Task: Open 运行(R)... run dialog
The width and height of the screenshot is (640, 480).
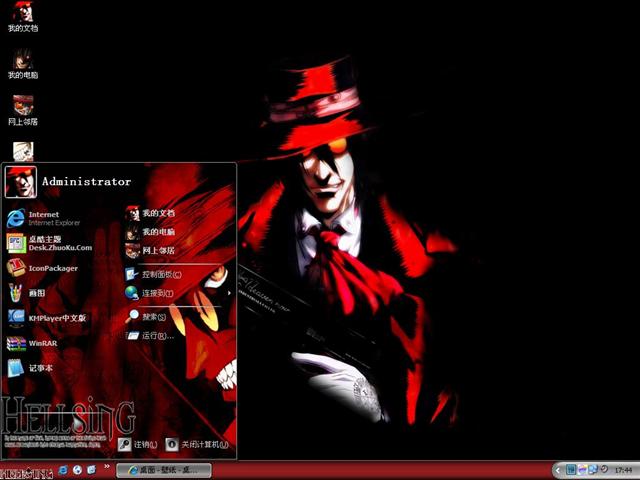Action: [150, 336]
